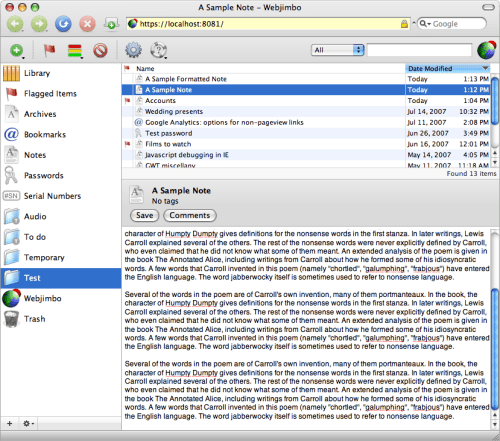Flag the item using the red flag toolbar icon
The image size is (500, 441).
pos(50,50)
